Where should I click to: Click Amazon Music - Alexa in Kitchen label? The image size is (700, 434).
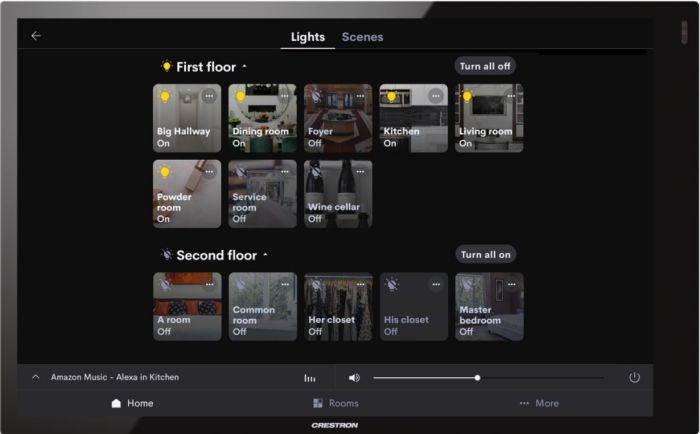(x=115, y=377)
